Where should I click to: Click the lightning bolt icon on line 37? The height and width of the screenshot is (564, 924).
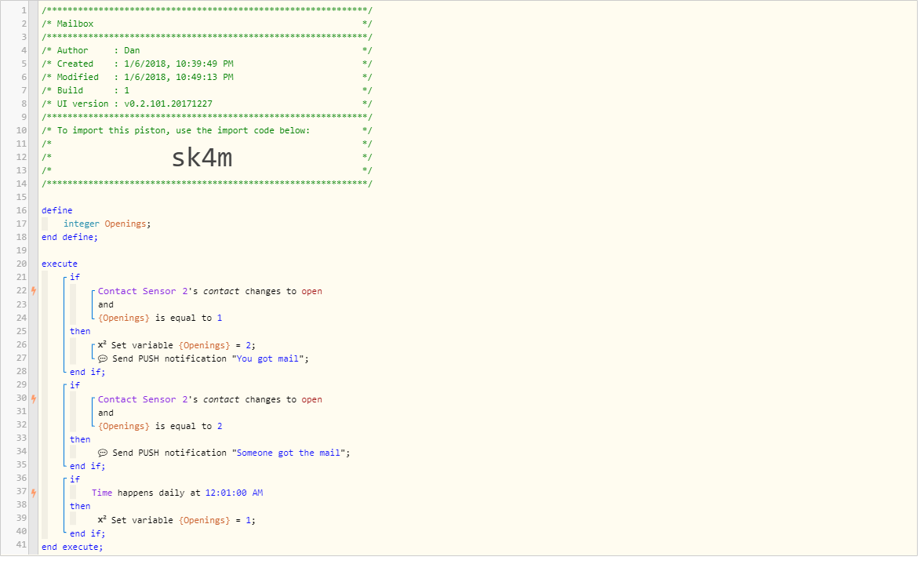(x=34, y=493)
